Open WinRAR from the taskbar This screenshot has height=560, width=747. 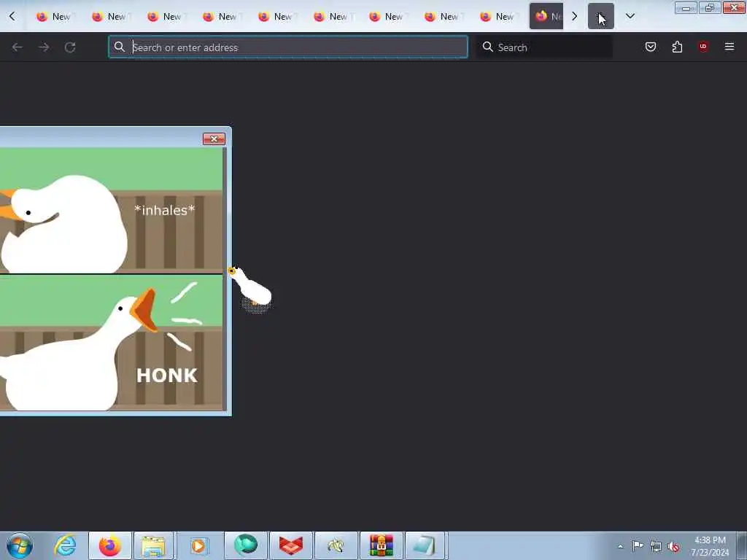381,545
